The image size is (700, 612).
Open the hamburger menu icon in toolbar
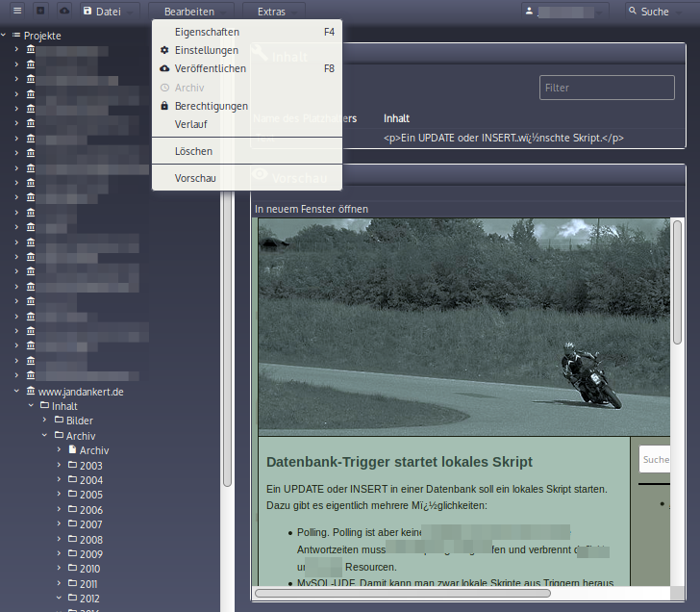tap(17, 11)
